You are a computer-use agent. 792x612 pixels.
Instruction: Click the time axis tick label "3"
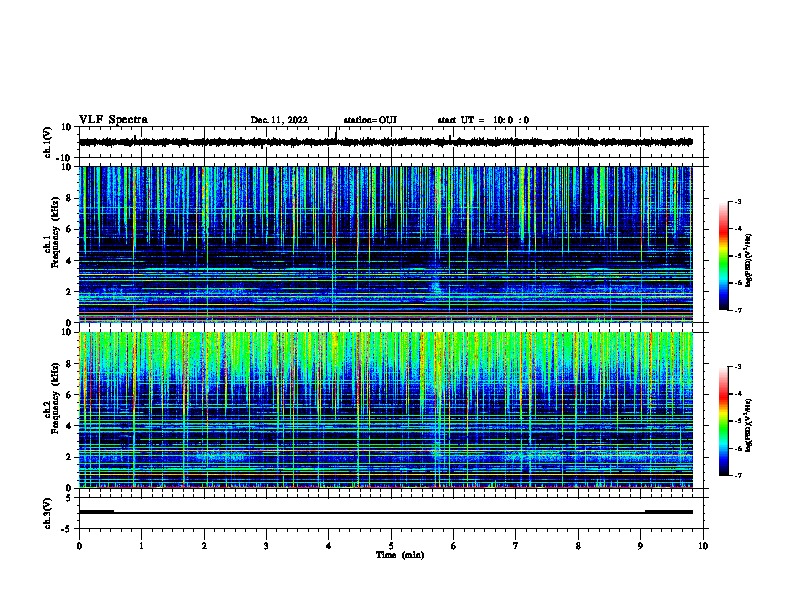[x=266, y=546]
